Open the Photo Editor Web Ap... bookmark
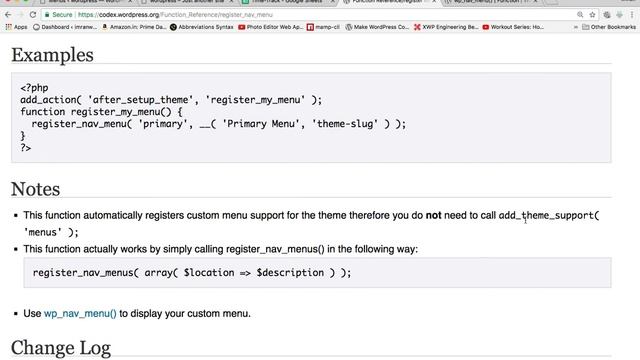Screen dimensions: 640x360 (271, 27)
